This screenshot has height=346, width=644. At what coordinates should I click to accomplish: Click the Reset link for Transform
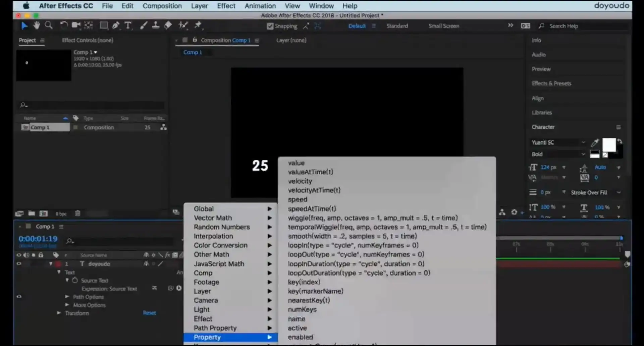coord(149,313)
